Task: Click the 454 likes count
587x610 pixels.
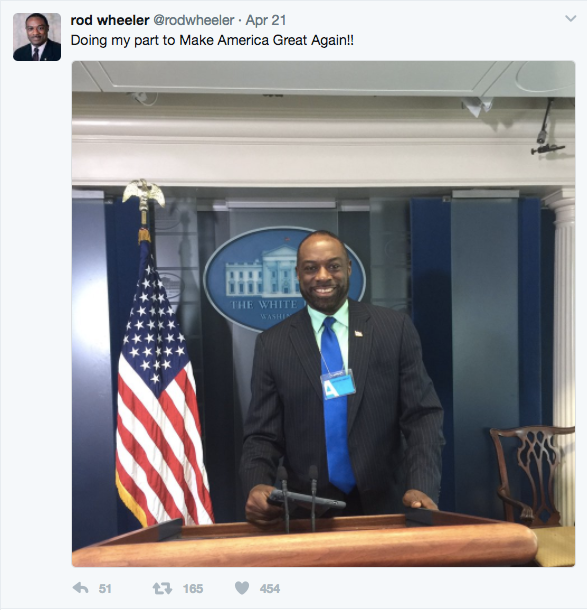Action: click(270, 589)
